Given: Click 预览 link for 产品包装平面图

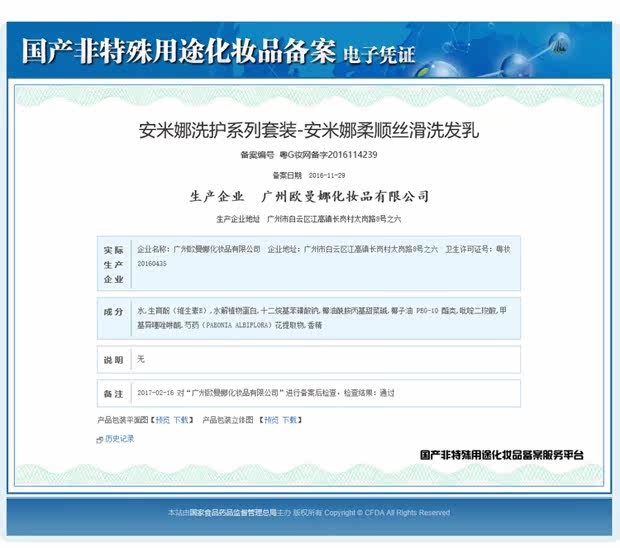Looking at the screenshot, I should tap(163, 420).
